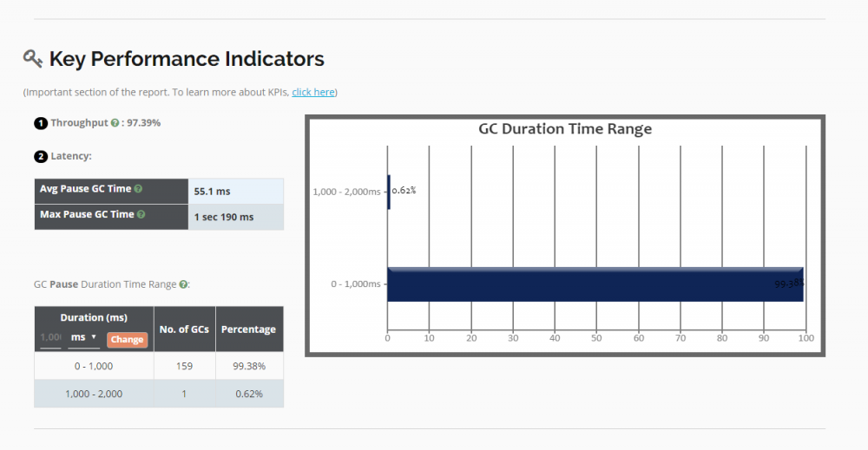Viewport: 868px width, 450px height.
Task: Click the number 1 badge beside Throughput
Action: click(41, 123)
